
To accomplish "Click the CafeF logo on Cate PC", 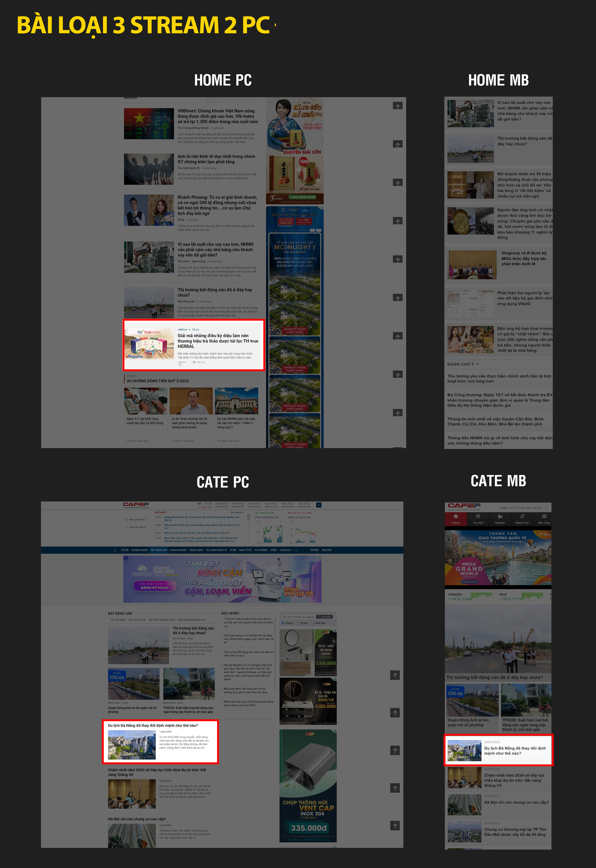I will click(136, 505).
